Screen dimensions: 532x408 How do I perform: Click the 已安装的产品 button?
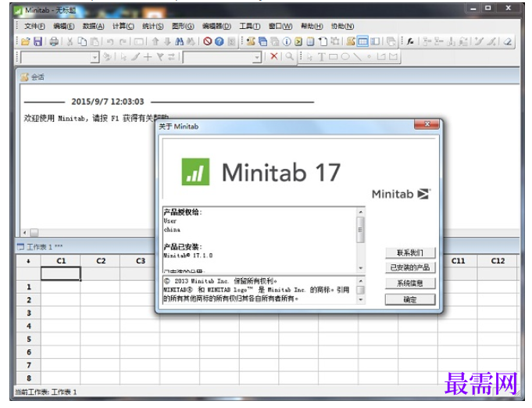click(410, 268)
